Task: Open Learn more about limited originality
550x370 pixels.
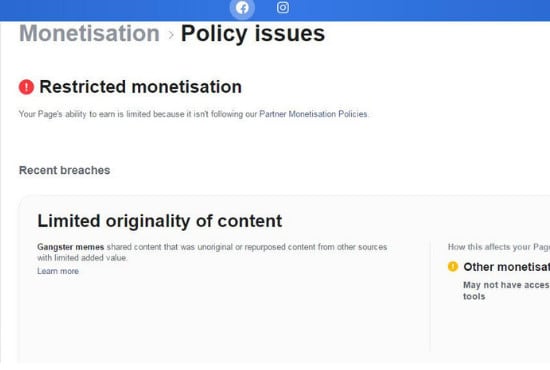Action: pyautogui.click(x=58, y=271)
